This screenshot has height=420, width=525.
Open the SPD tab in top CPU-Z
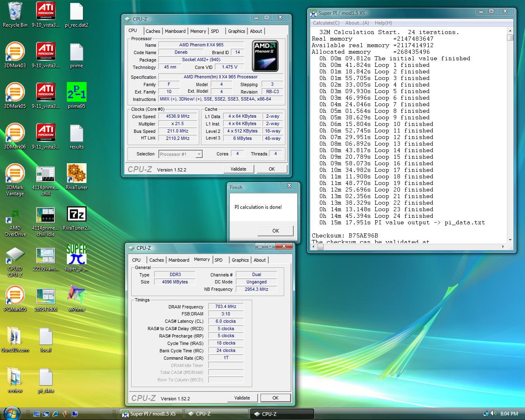point(215,31)
